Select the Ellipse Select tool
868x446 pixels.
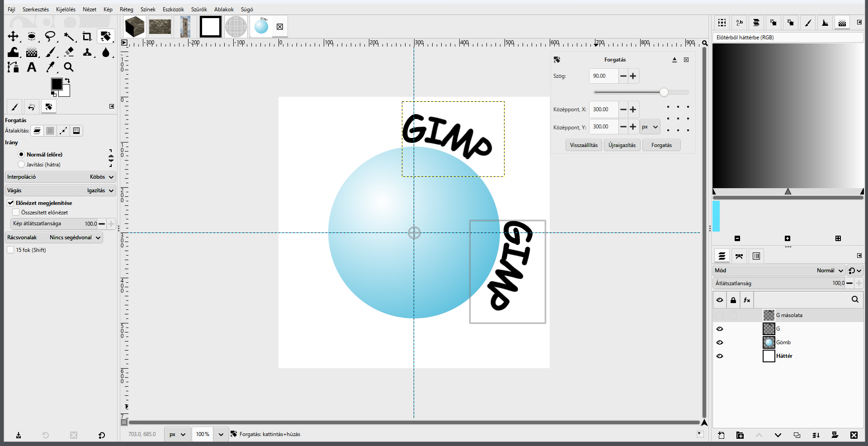pyautogui.click(x=32, y=36)
